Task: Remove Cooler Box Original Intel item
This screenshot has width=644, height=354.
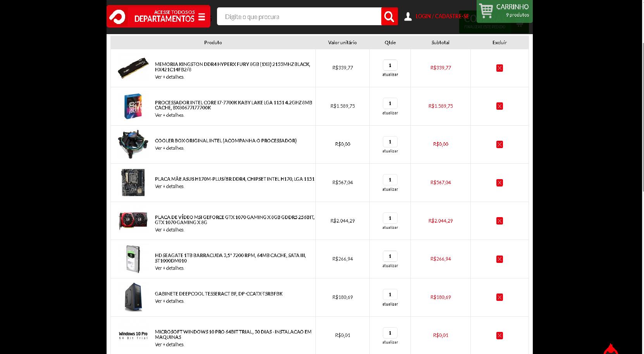Action: (499, 144)
